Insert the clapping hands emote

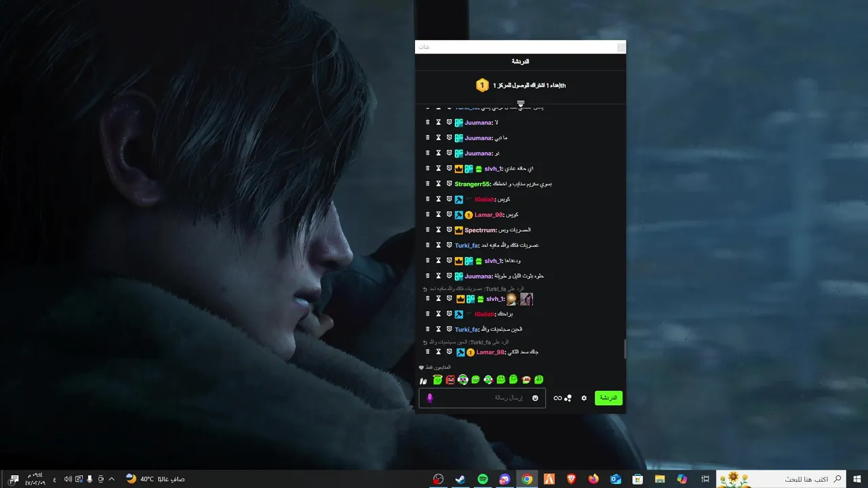coord(423,380)
